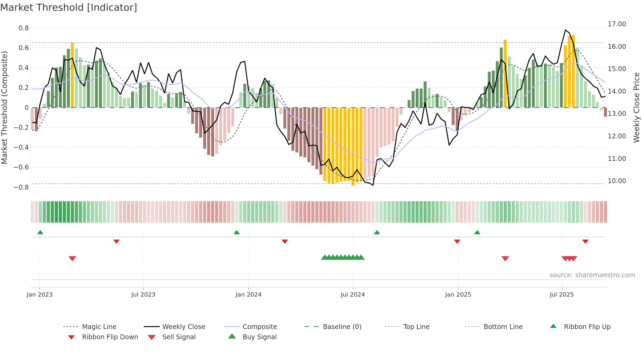Click the 17.00 price axis label

(x=617, y=24)
